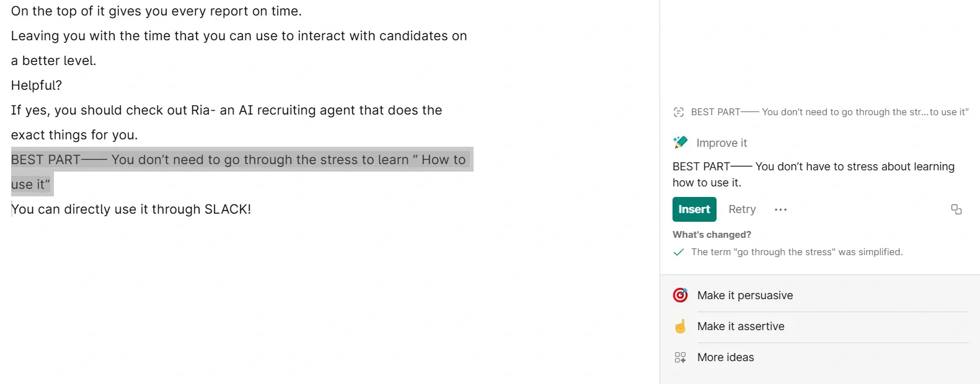This screenshot has height=384, width=980.
Task: Click the Improve it sparkle pen icon
Action: point(680,142)
